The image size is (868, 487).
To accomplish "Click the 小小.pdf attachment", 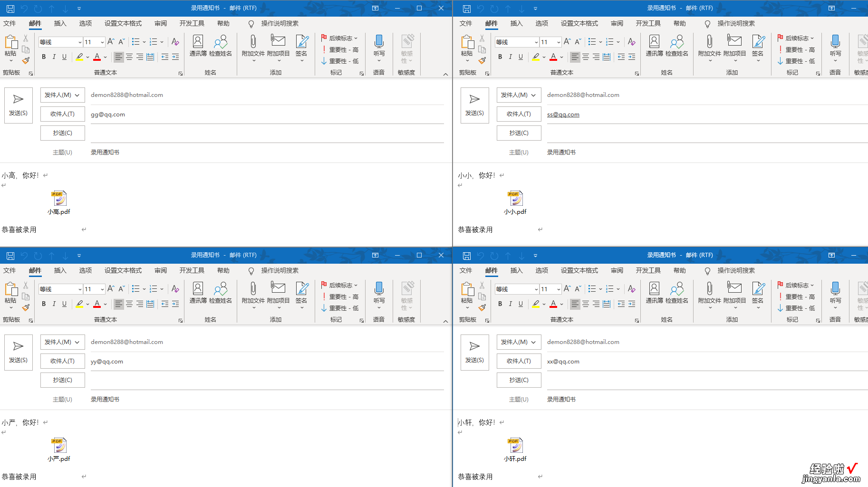I will pos(515,203).
